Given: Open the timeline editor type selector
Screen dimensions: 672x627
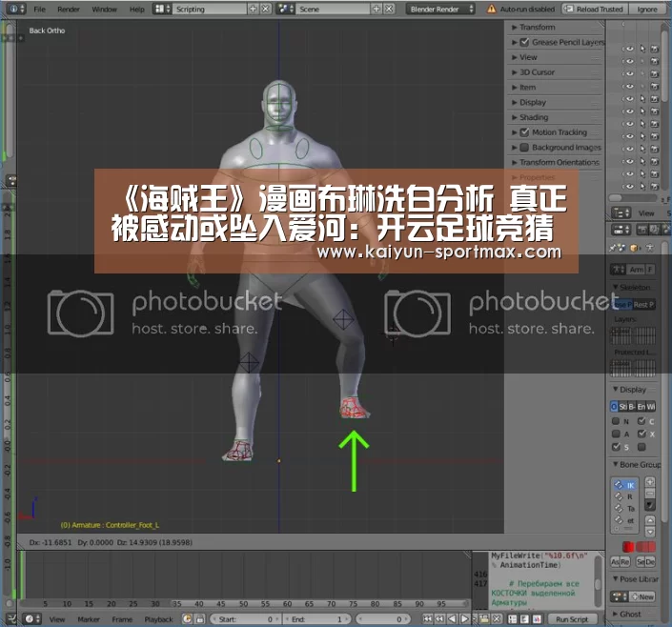Looking at the screenshot, I should [32, 618].
